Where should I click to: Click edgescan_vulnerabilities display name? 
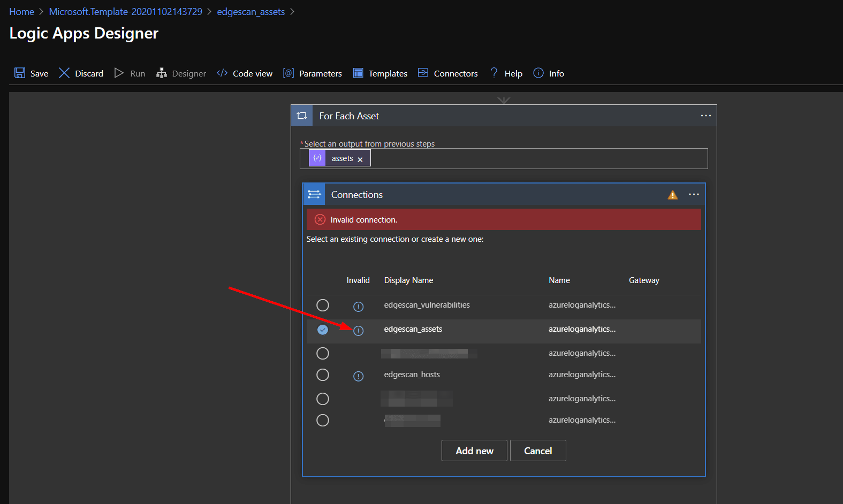(427, 305)
